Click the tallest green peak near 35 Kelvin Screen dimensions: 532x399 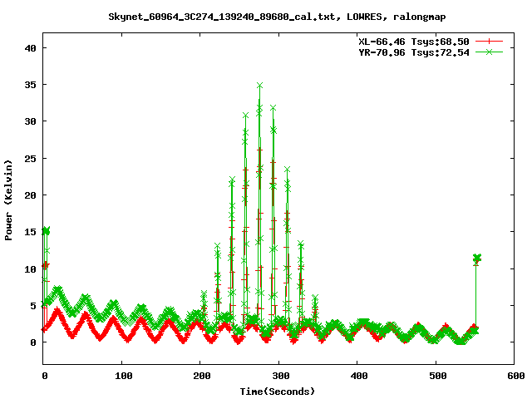(x=259, y=86)
